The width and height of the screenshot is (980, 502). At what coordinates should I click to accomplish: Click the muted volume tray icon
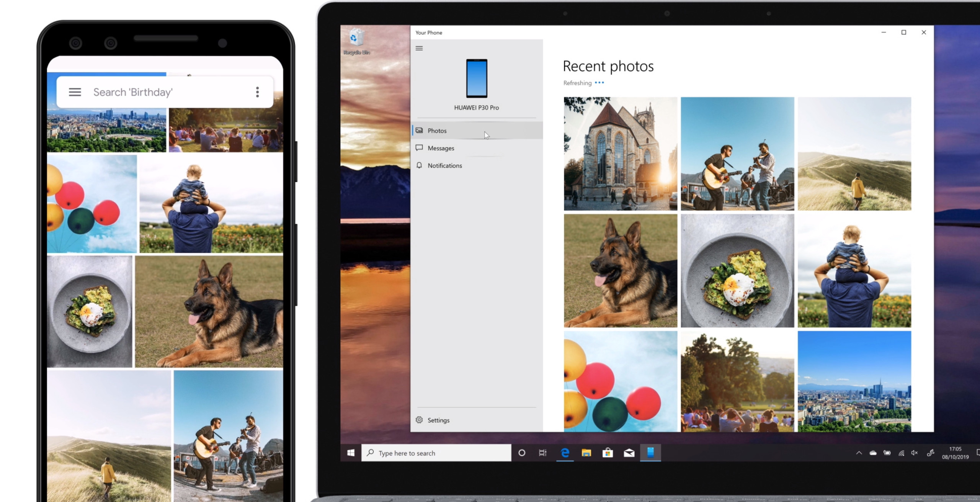coord(915,453)
